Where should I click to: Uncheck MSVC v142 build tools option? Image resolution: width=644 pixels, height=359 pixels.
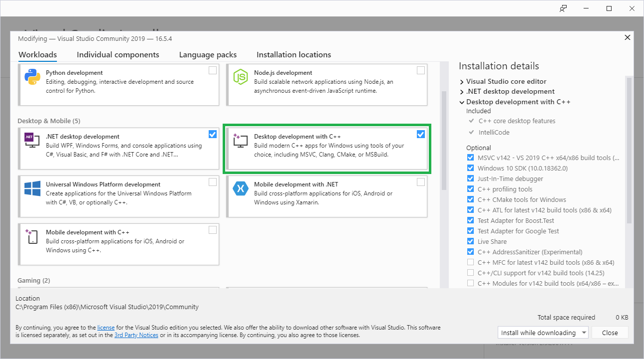point(470,158)
